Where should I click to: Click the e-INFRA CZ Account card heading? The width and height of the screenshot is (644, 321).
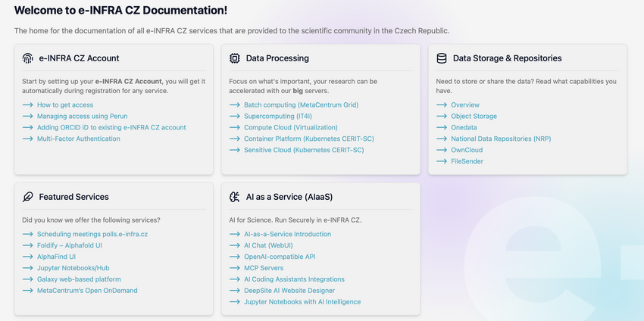[79, 58]
